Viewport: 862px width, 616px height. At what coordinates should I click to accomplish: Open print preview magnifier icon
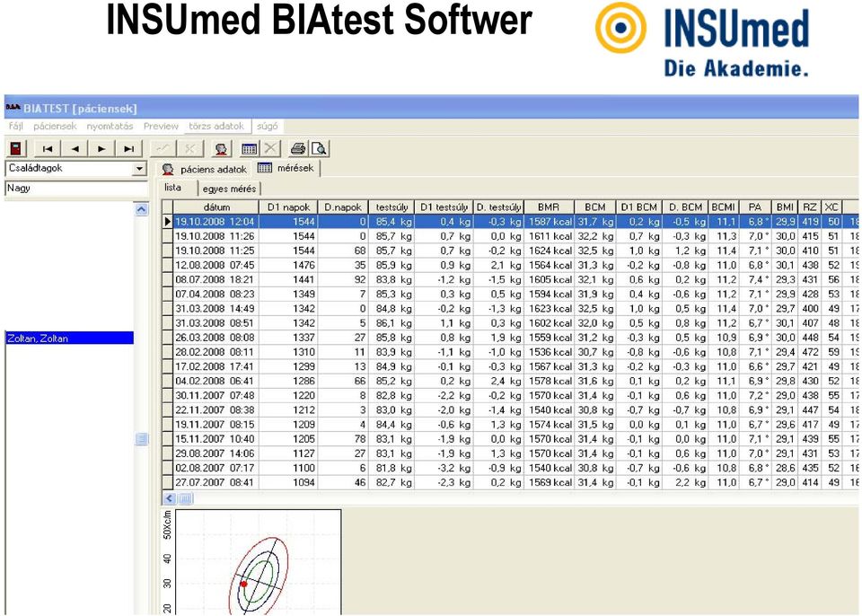click(x=319, y=148)
